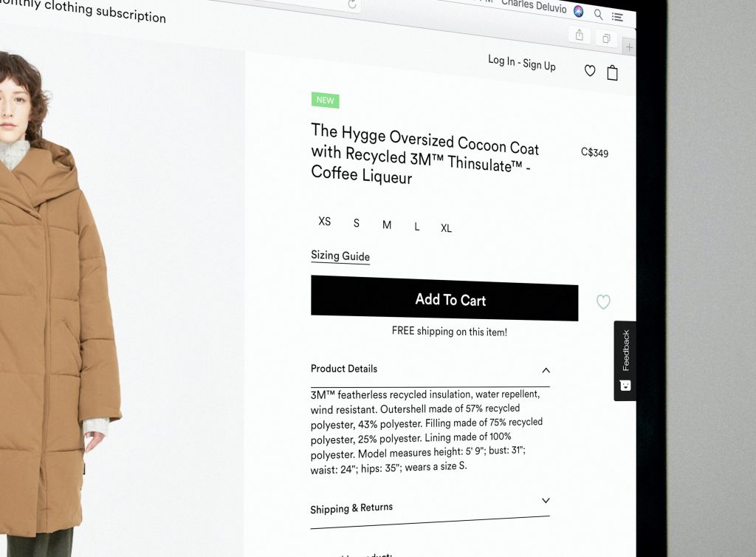Screen dimensions: 756x557
Task: Click Log In - Sign Up link
Action: 522,63
